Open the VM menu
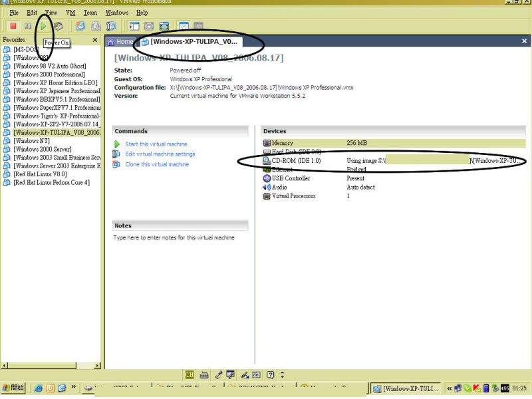This screenshot has width=532, height=399. [x=70, y=13]
